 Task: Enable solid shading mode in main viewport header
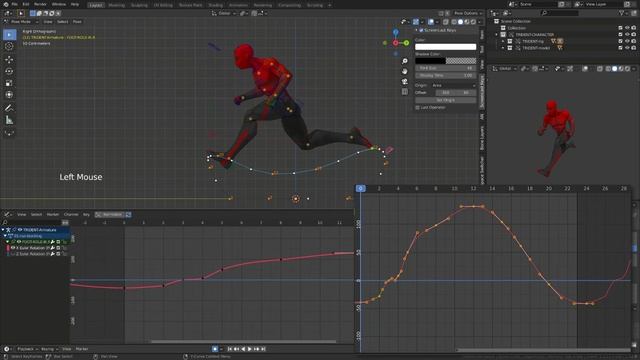pos(460,22)
